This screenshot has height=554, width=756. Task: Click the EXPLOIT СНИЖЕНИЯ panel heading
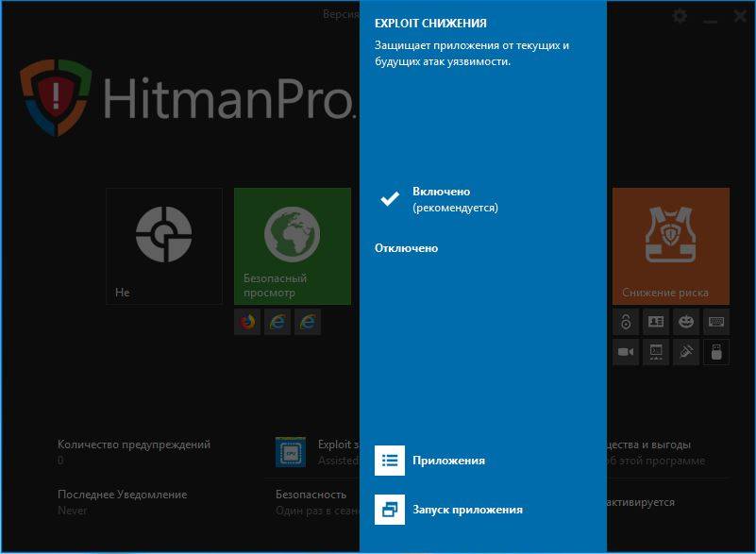point(430,24)
